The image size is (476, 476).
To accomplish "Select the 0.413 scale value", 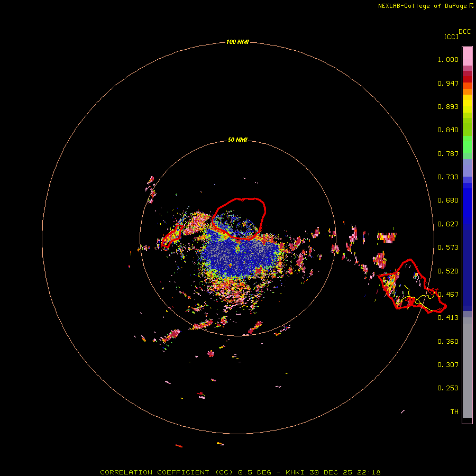I will coord(448,318).
